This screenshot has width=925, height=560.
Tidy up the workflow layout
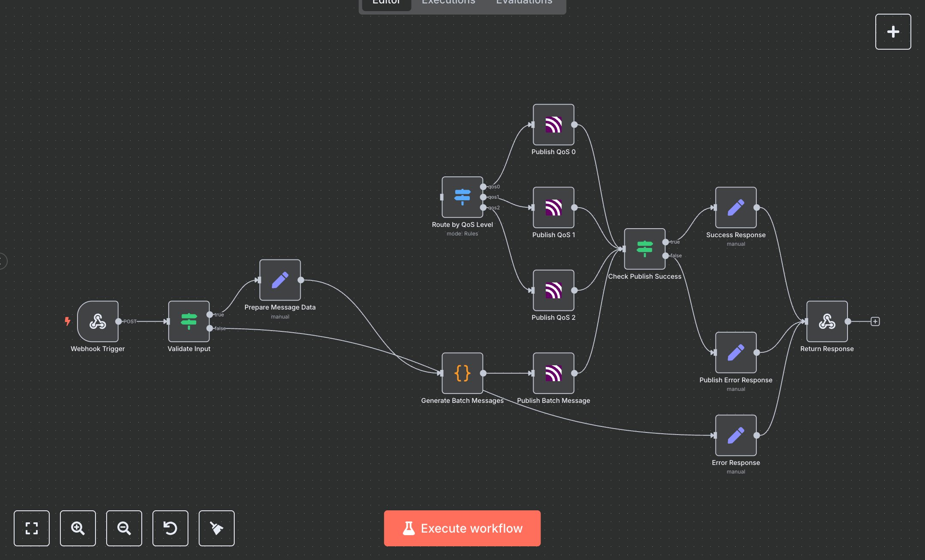pos(217,528)
